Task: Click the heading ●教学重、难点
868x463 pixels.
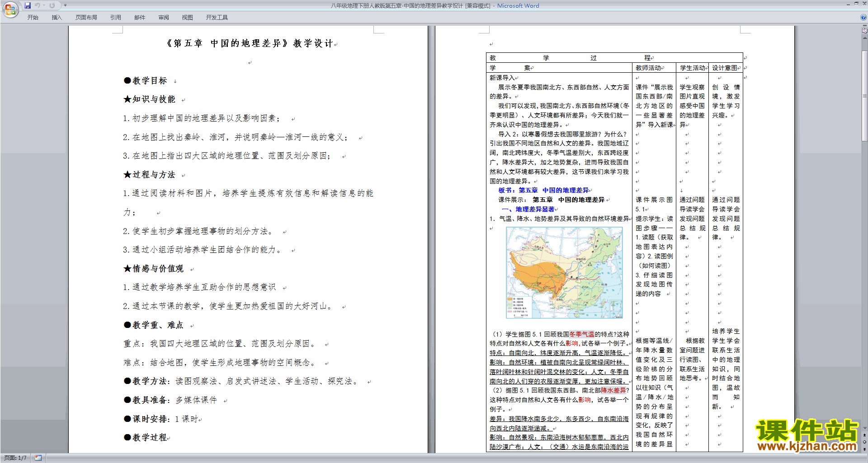Action: 154,325
